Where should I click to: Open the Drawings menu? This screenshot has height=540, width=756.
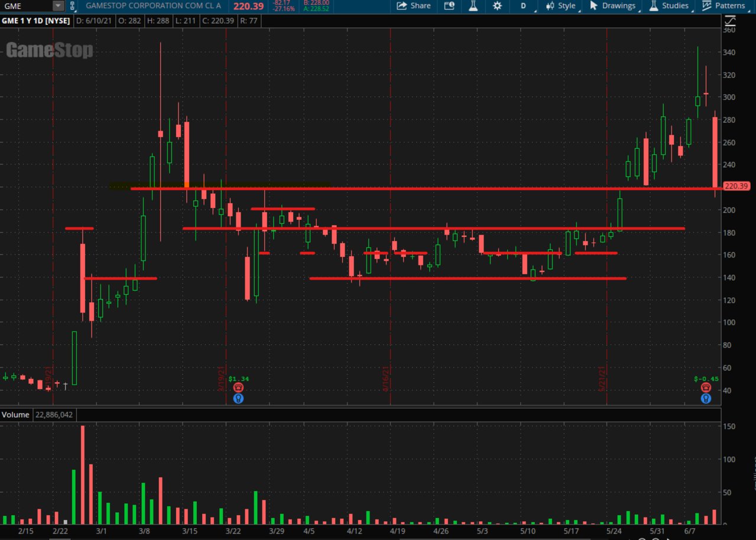(x=613, y=6)
